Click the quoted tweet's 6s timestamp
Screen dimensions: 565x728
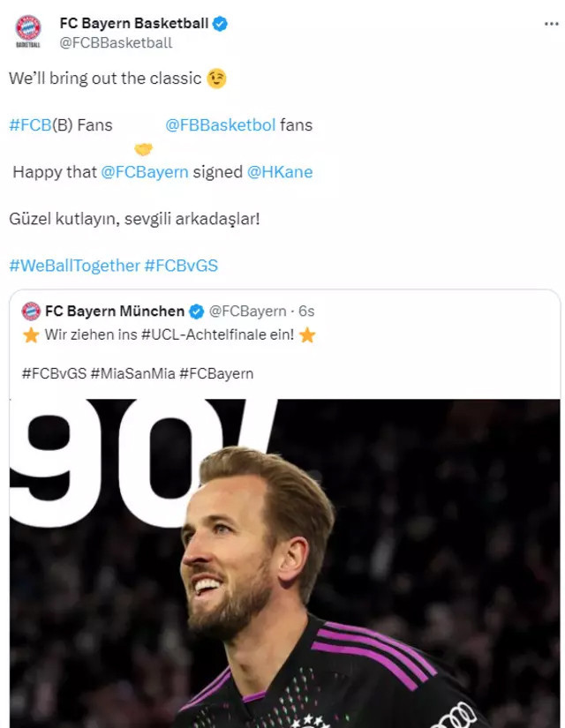(x=306, y=311)
